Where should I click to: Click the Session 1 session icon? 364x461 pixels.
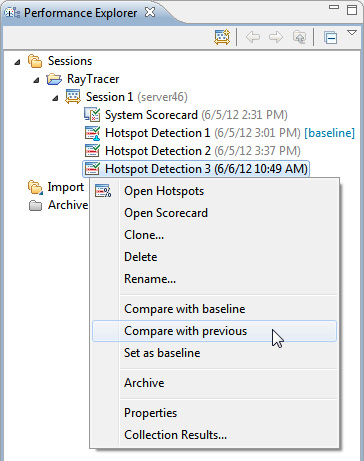[73, 97]
